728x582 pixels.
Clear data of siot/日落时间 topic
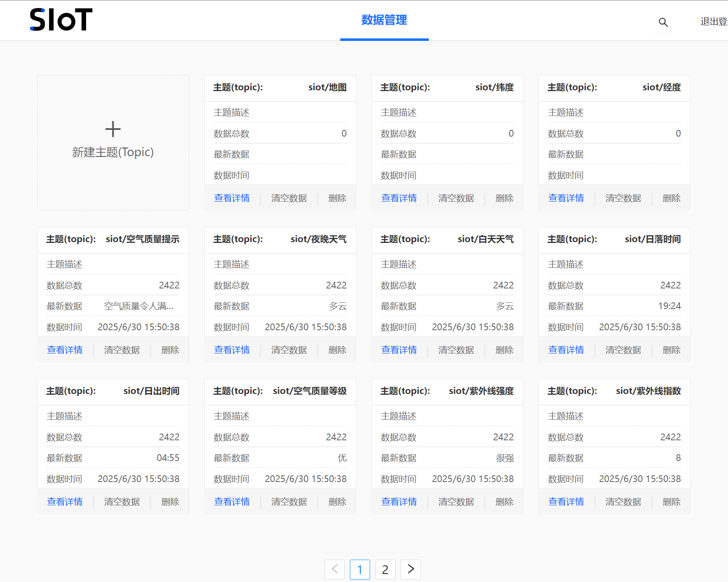[623, 350]
